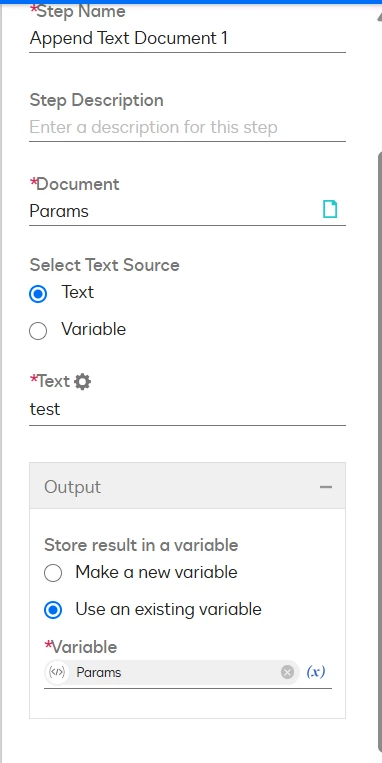Select the Text radio option
The width and height of the screenshot is (382, 763).
click(38, 294)
